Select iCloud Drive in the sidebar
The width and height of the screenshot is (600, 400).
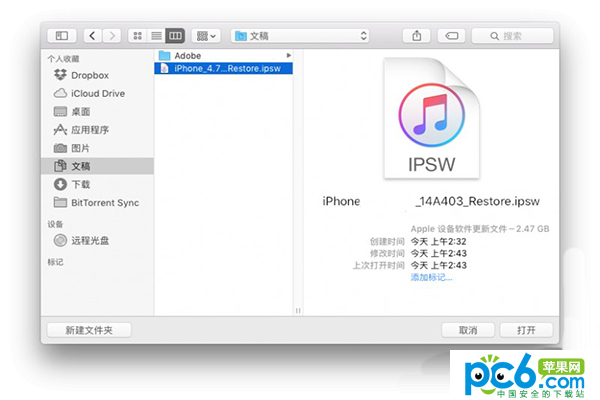[x=97, y=93]
